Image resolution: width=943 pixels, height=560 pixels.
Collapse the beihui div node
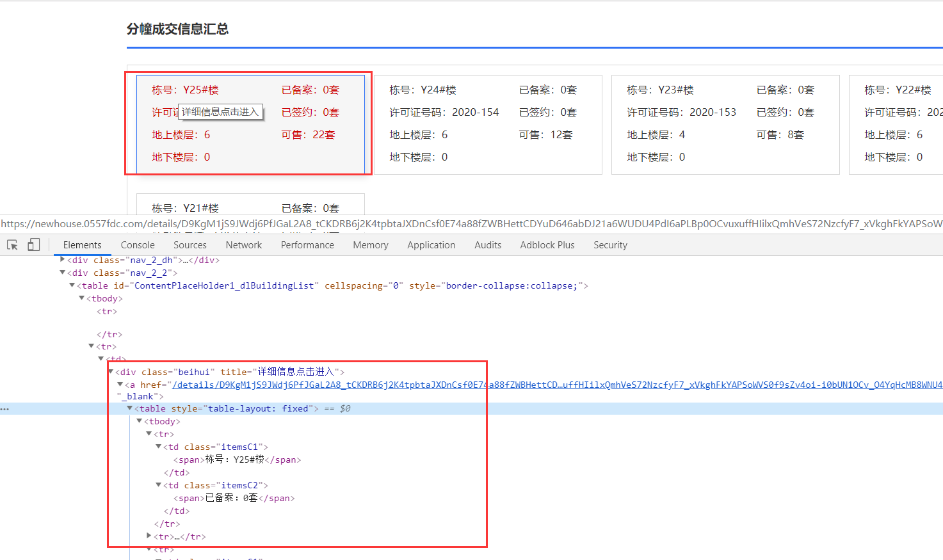(x=111, y=371)
